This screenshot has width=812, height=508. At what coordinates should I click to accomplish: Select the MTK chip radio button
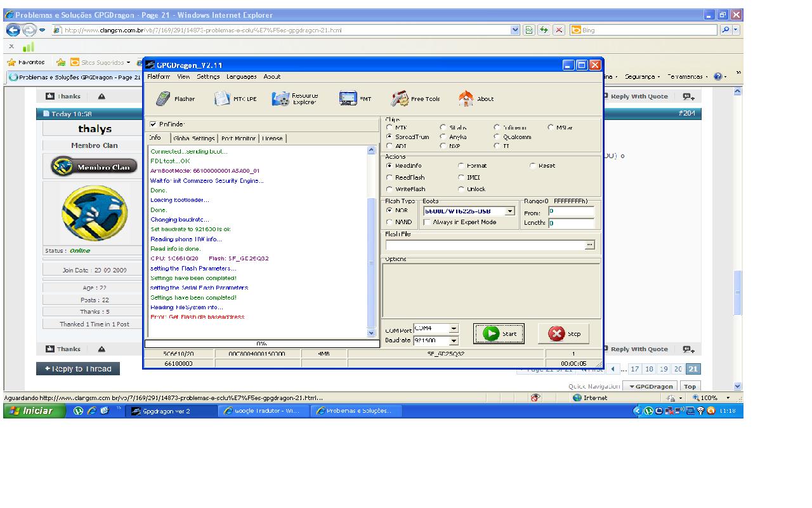(389, 128)
